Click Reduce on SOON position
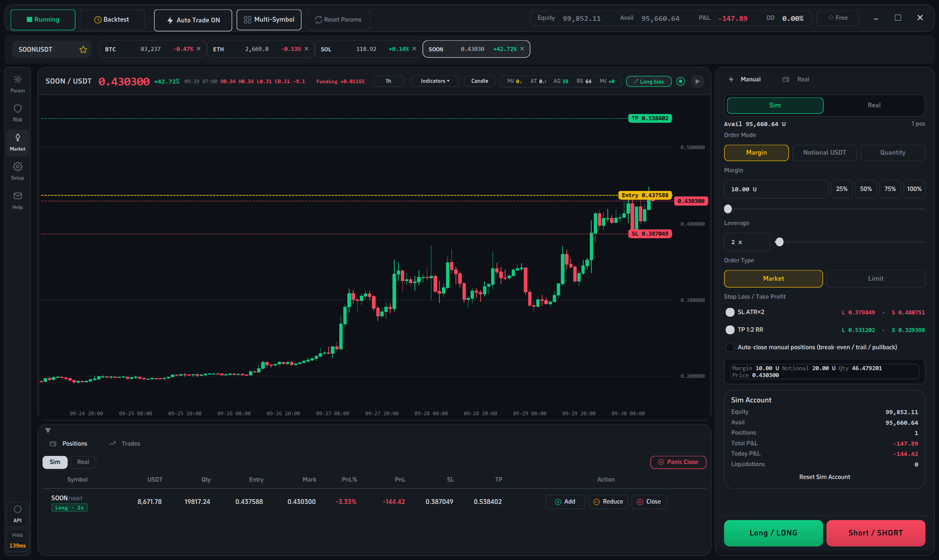Viewport: 939px width, 560px height. tap(608, 501)
